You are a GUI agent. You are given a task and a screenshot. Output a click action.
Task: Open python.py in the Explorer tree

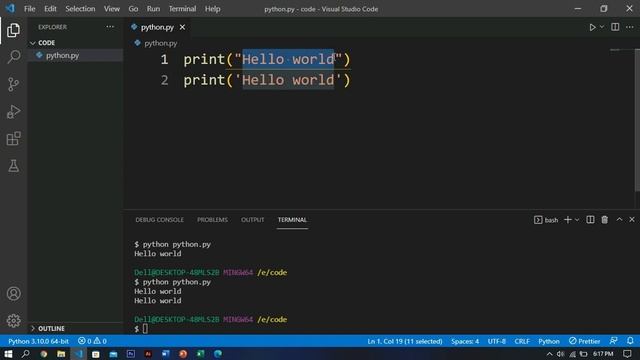pos(62,56)
